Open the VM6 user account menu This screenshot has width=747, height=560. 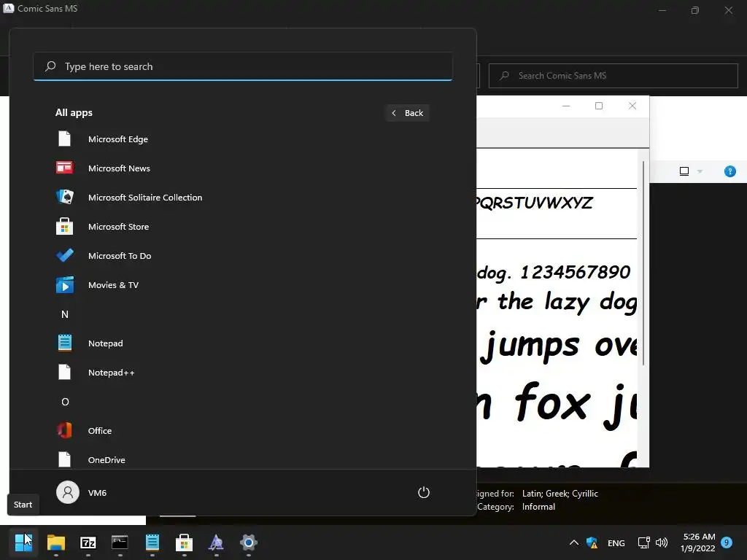click(82, 492)
